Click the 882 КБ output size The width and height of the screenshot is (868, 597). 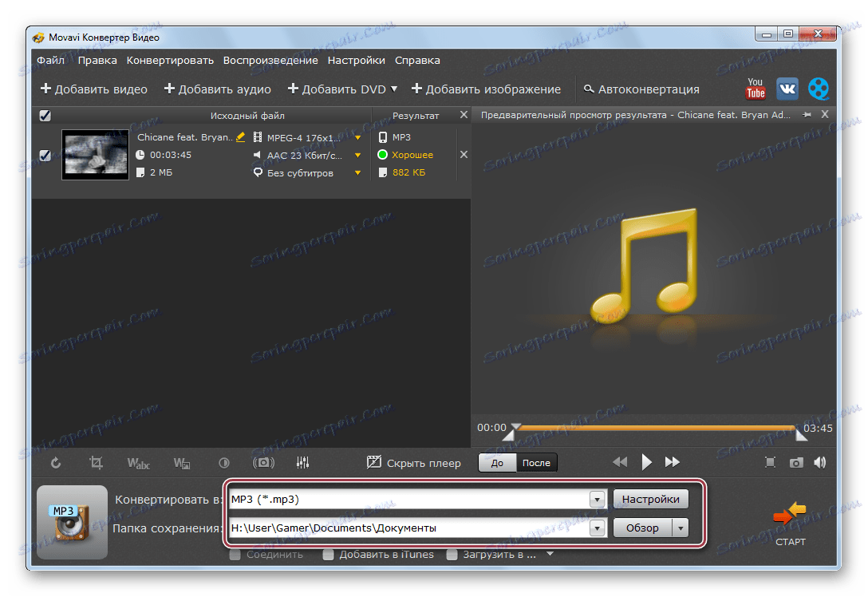click(x=408, y=172)
